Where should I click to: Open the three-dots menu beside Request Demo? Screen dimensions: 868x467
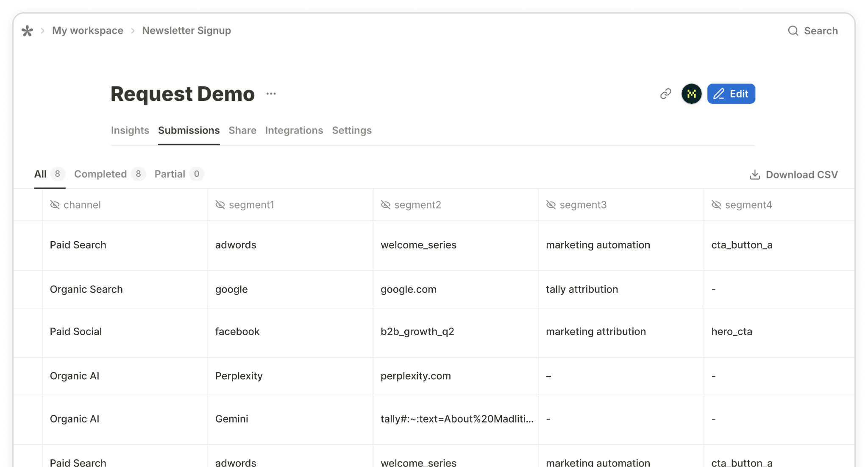(271, 94)
